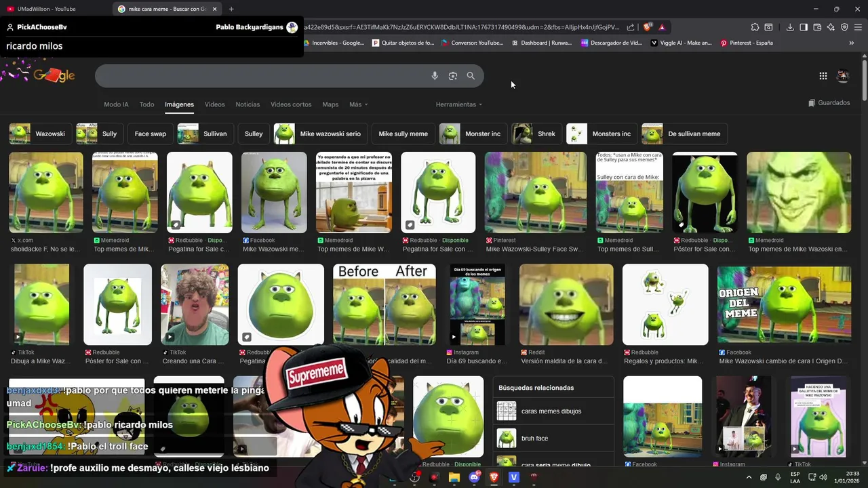This screenshot has width=868, height=488.
Task: Open Pinterest - España bookmark
Action: pyautogui.click(x=746, y=43)
